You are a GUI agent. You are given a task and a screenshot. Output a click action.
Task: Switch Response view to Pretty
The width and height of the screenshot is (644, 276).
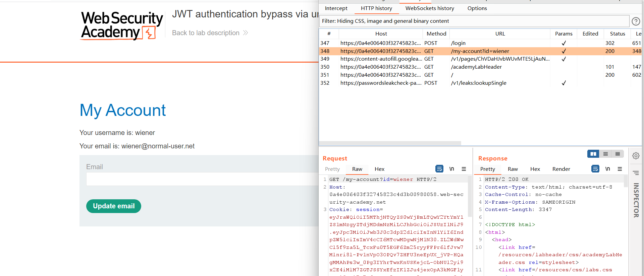point(488,169)
